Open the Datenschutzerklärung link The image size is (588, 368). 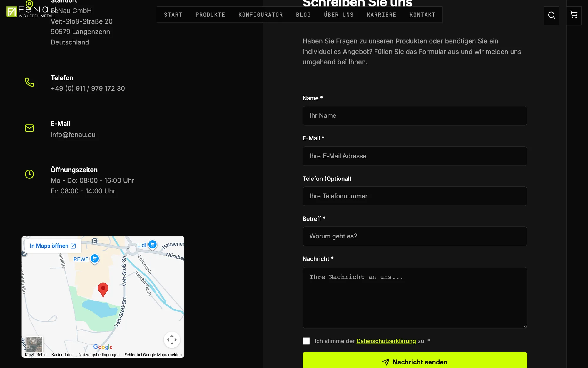[x=386, y=341]
